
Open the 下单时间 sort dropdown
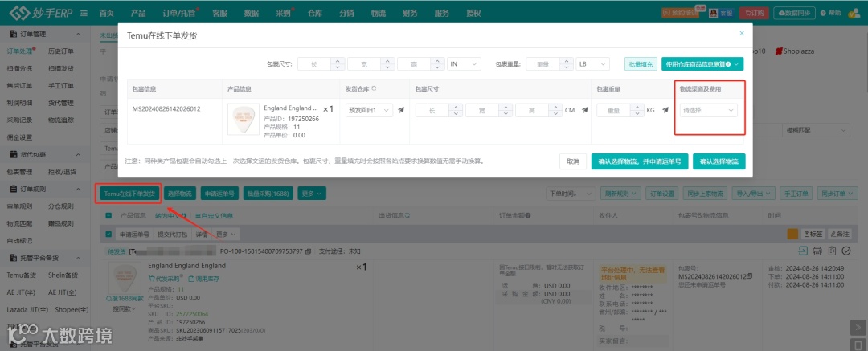[x=570, y=194]
